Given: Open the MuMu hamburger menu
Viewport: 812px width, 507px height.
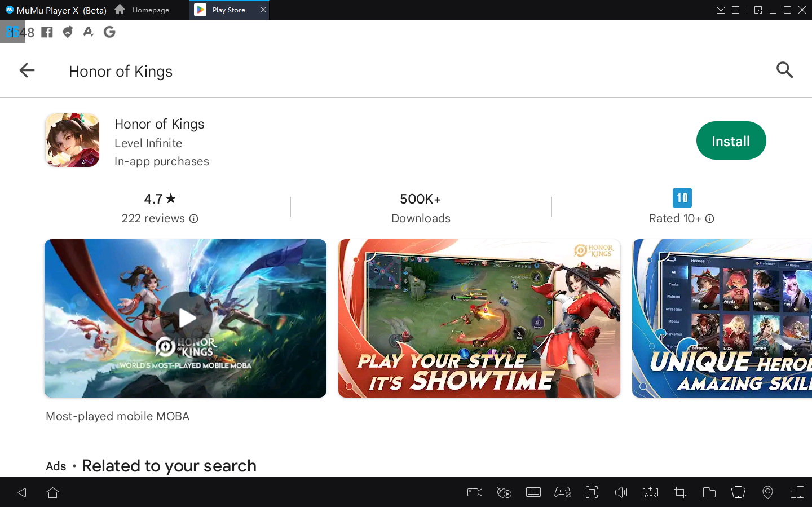Looking at the screenshot, I should (735, 10).
